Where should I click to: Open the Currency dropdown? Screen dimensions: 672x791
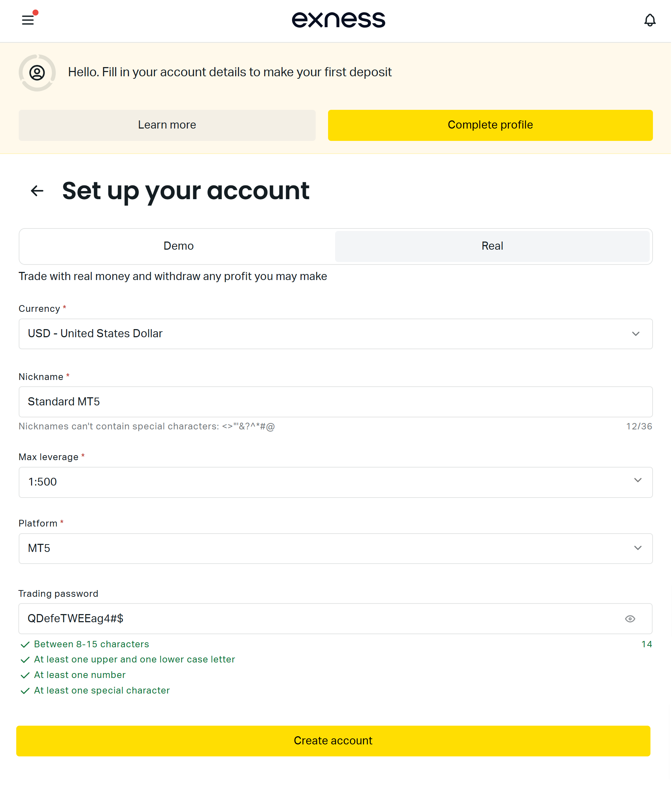click(x=335, y=334)
